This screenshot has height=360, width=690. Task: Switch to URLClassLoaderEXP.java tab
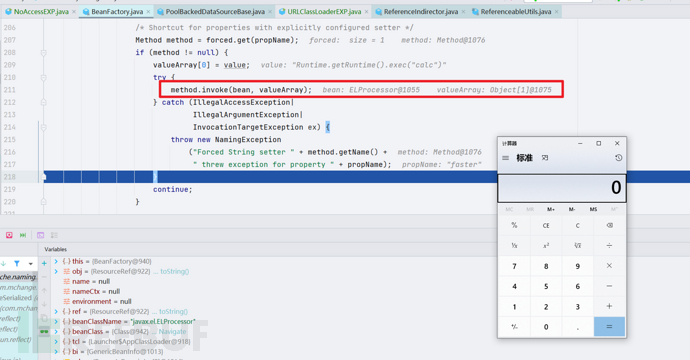(324, 11)
